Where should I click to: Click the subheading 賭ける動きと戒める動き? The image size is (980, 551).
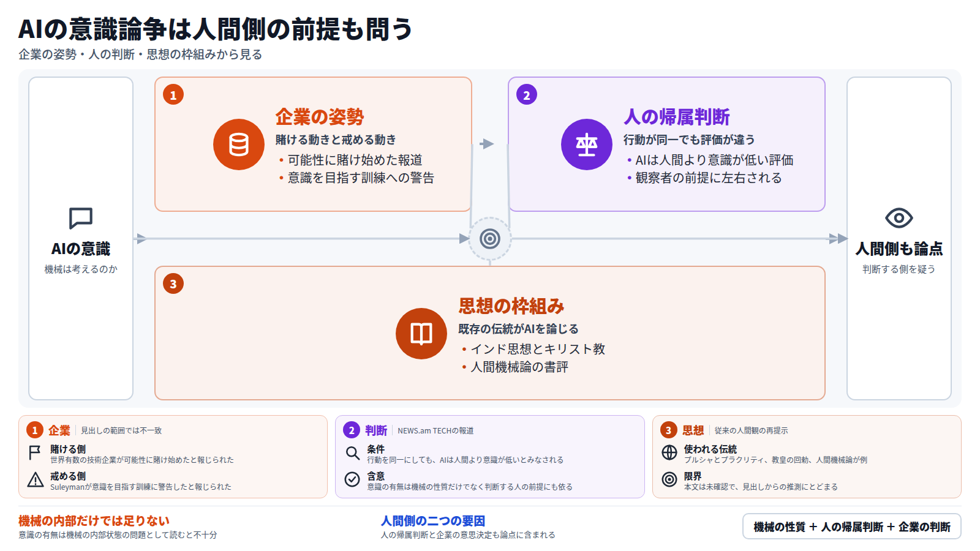point(336,140)
